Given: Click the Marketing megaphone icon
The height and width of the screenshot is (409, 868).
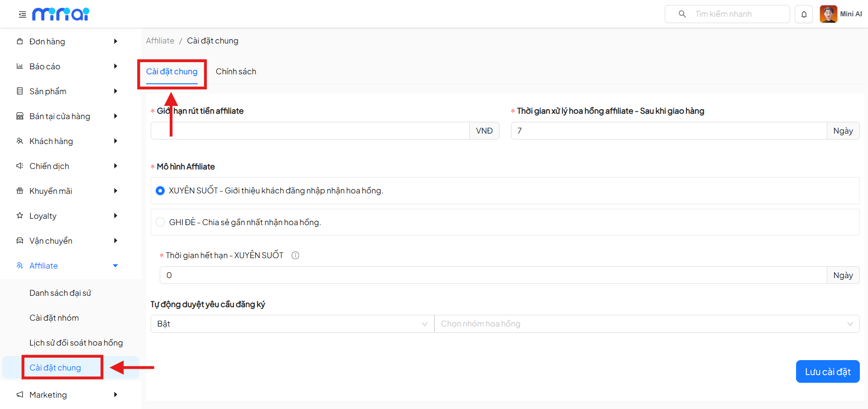Looking at the screenshot, I should (20, 395).
